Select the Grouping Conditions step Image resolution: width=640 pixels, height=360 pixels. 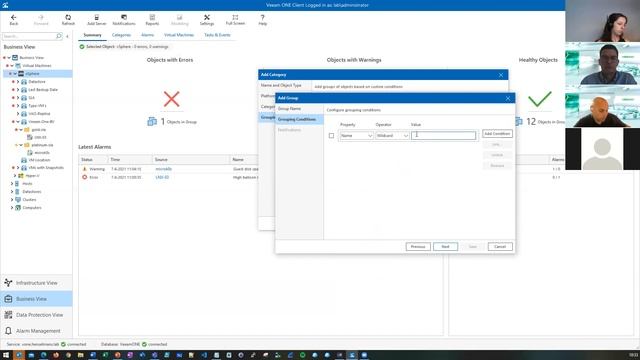tap(299, 119)
